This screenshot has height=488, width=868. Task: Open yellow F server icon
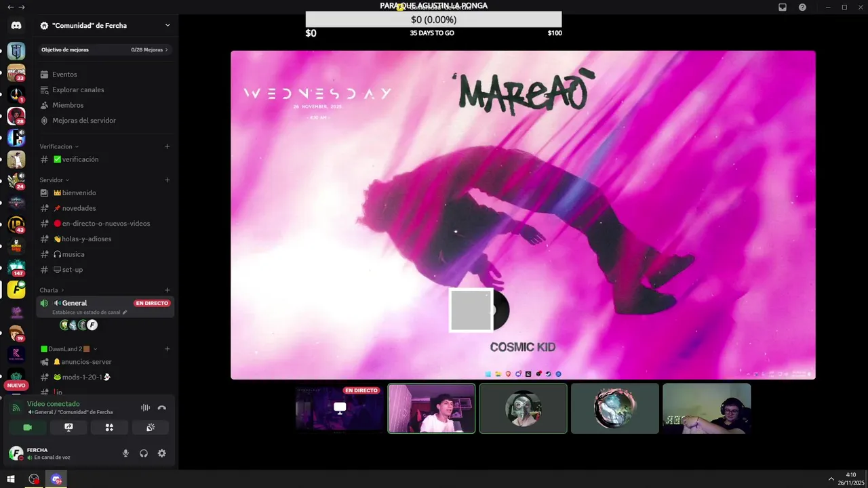click(x=16, y=289)
